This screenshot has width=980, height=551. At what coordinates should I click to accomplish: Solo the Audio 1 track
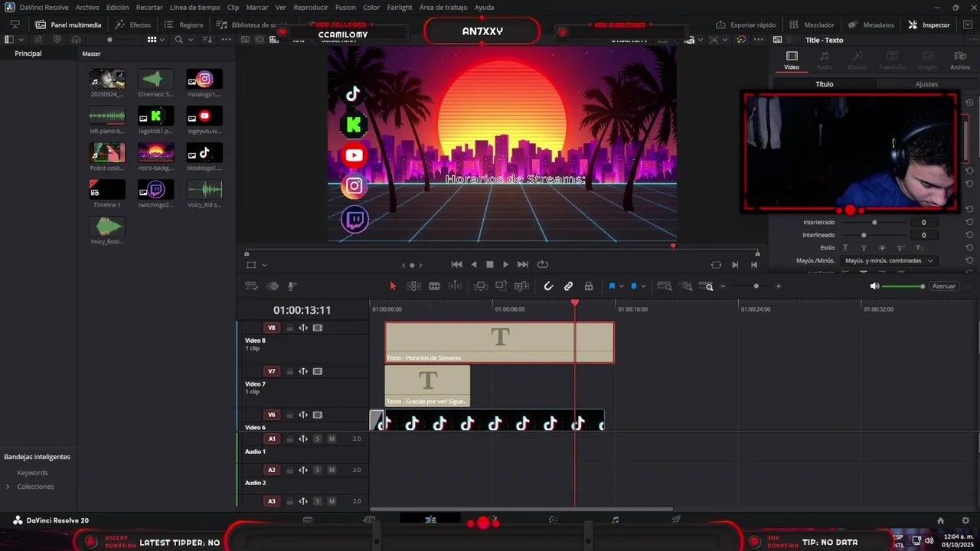(318, 439)
